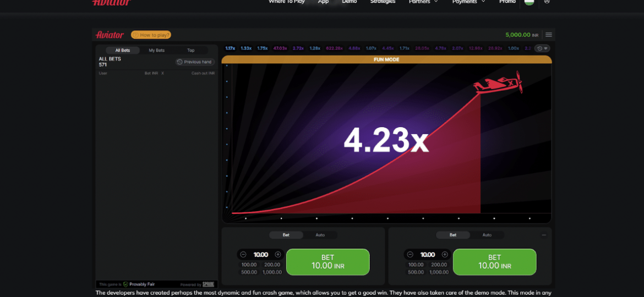The width and height of the screenshot is (644, 297).
Task: Open the user account icon in navigation
Action: tap(547, 2)
